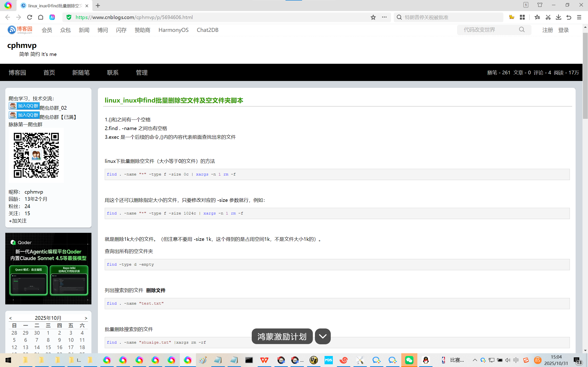588x367 pixels.
Task: Bookmark this page with star icon
Action: pos(373,17)
